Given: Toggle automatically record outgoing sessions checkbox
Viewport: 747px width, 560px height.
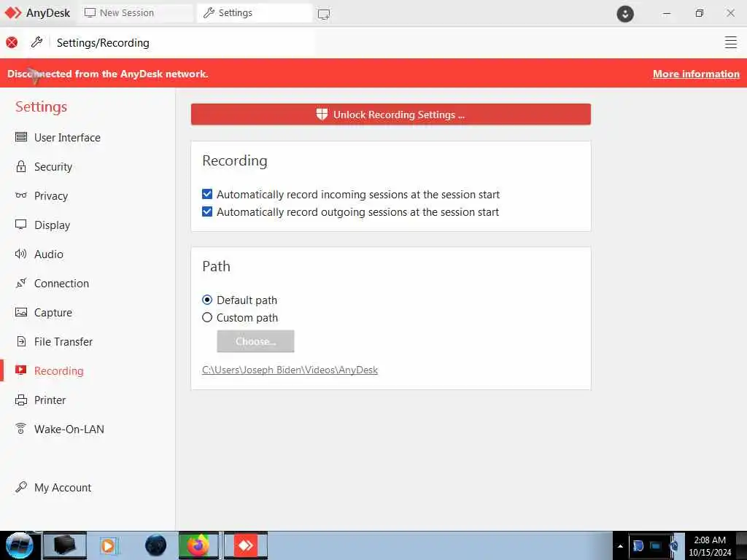Looking at the screenshot, I should coord(206,211).
